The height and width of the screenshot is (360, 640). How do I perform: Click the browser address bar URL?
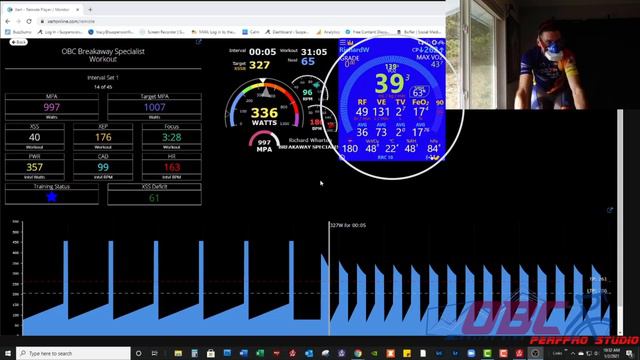coord(71,21)
